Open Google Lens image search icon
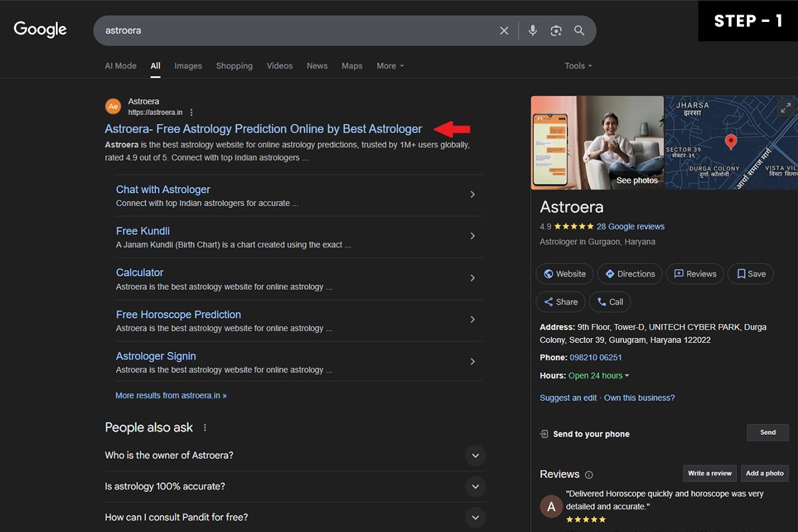The image size is (798, 532). [x=556, y=31]
